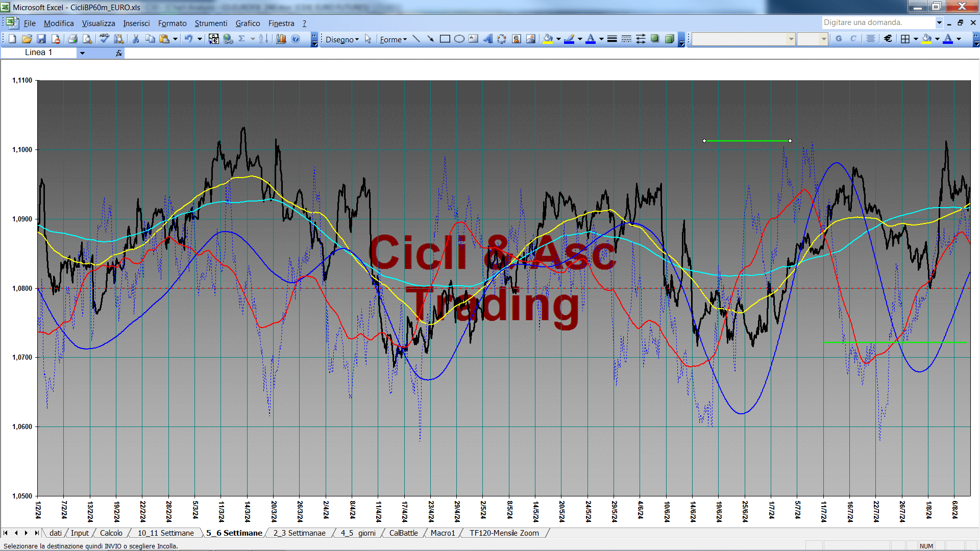Click the Sort ascending icon

[x=263, y=39]
